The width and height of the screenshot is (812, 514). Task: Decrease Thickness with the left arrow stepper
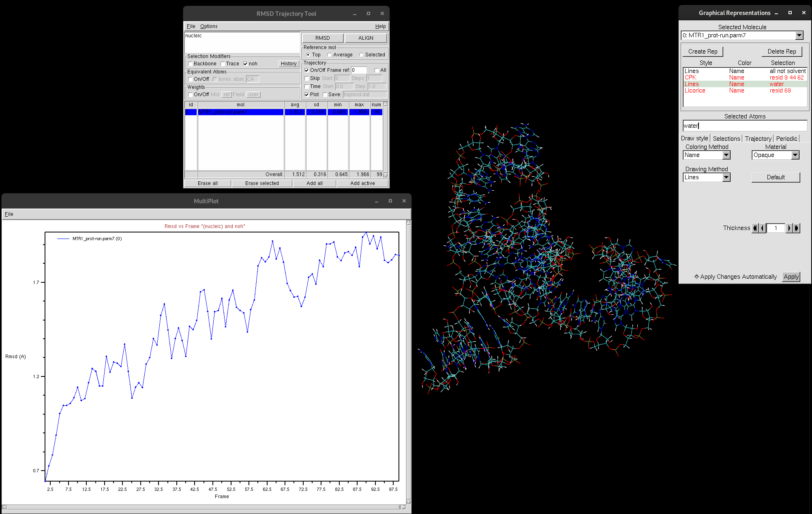(762, 228)
